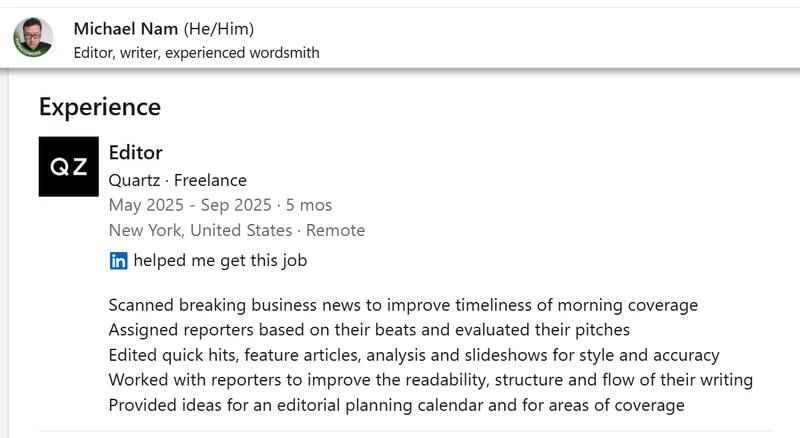Click the "Edited quick hits, feature articles" line

pyautogui.click(x=414, y=355)
